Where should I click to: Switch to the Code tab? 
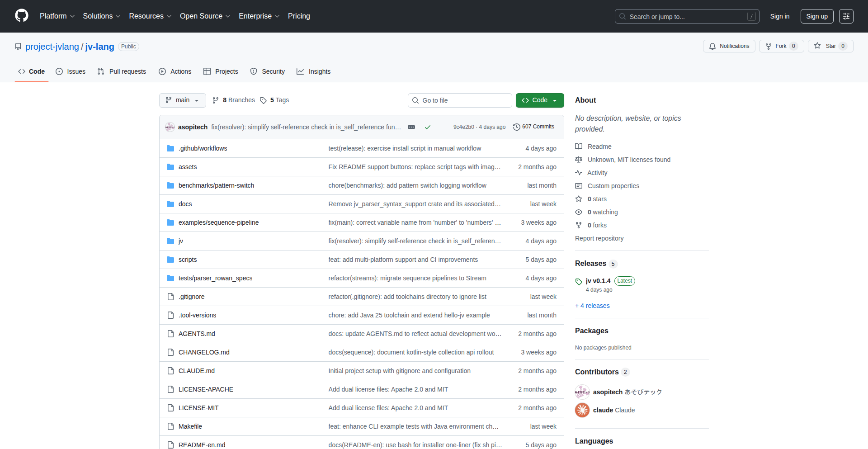click(x=32, y=71)
